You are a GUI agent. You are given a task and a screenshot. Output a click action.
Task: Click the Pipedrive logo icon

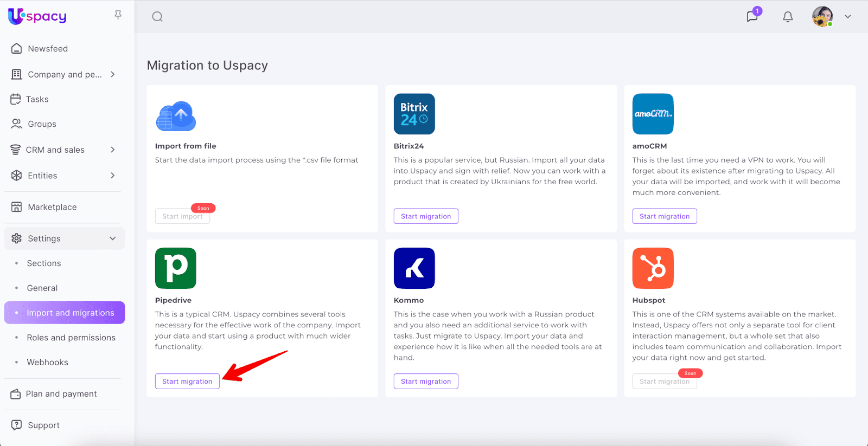click(x=175, y=268)
